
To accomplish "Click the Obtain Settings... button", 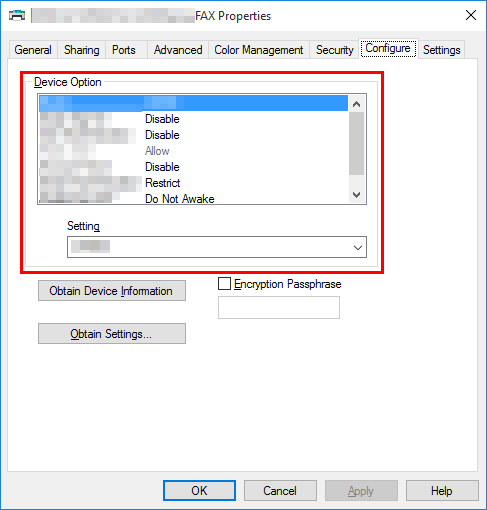I will click(112, 334).
